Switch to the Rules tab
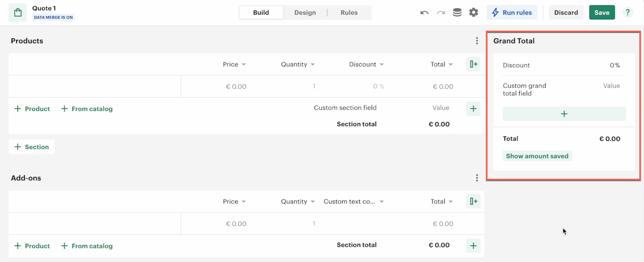 349,12
